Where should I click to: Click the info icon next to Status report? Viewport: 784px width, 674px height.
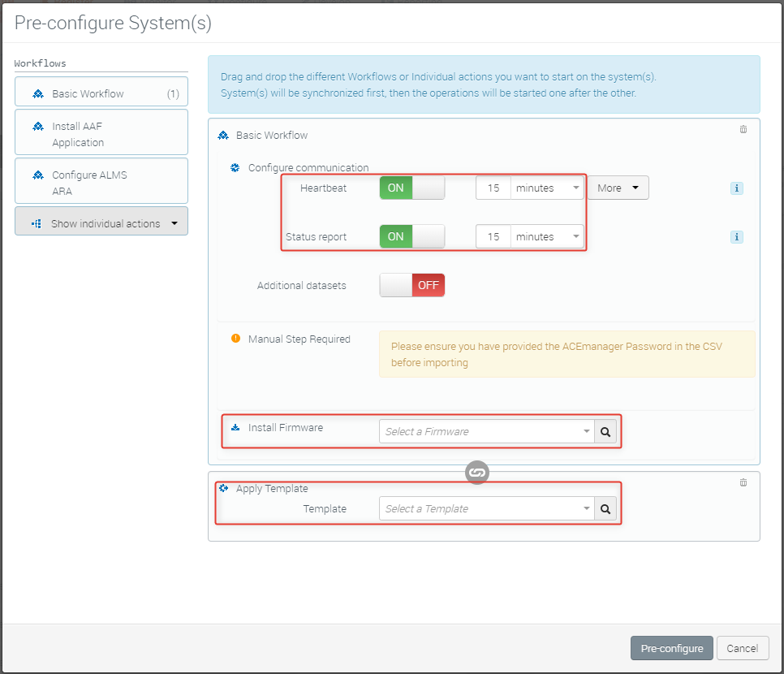(x=737, y=237)
